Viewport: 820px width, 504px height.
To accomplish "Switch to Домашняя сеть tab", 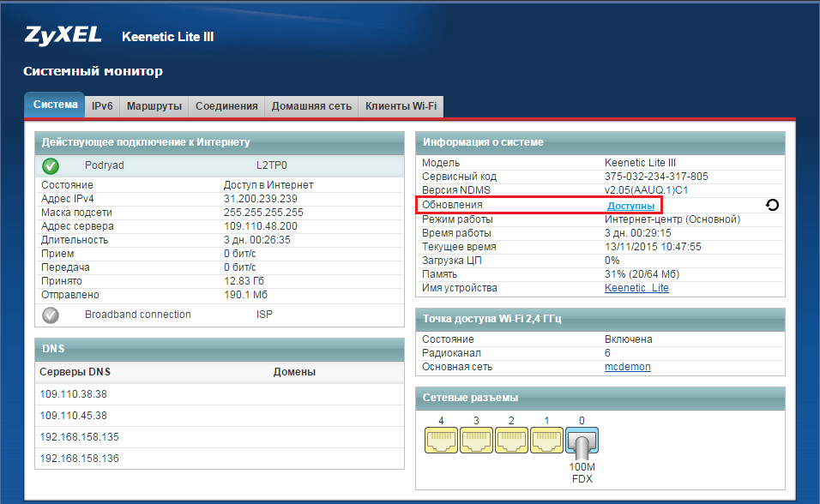I will [311, 106].
